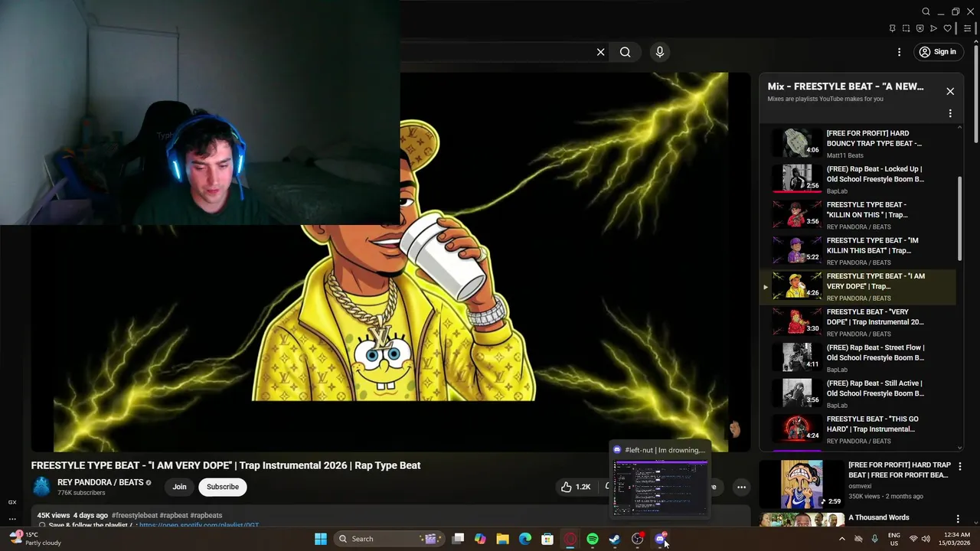
Task: Switch to Discord on the taskbar
Action: pos(660,539)
